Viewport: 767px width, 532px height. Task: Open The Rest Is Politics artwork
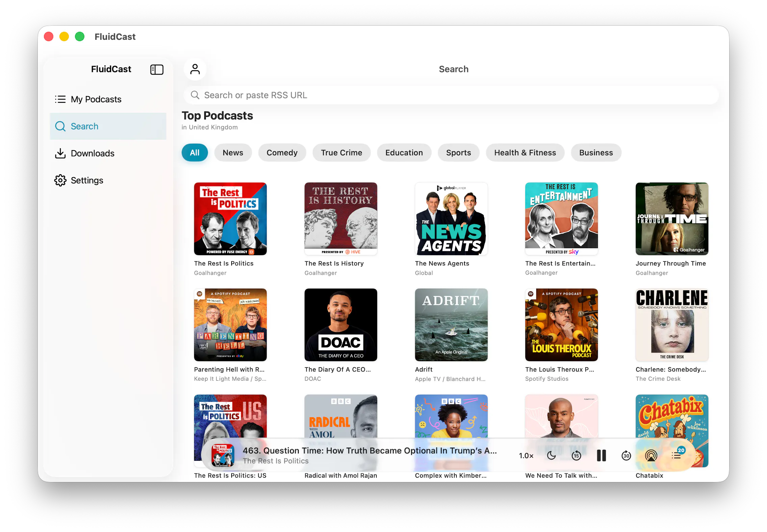[230, 219]
